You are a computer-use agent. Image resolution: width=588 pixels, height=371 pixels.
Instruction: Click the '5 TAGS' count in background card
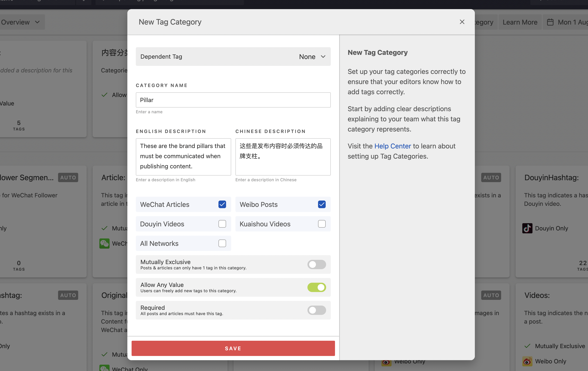19,126
